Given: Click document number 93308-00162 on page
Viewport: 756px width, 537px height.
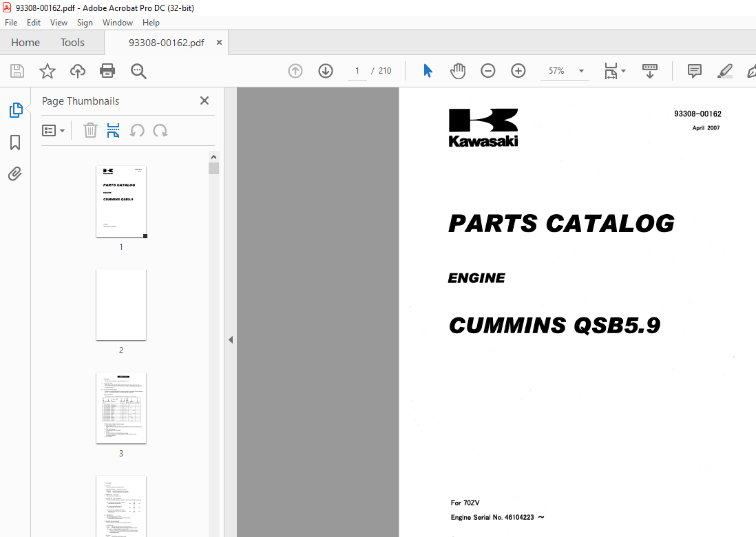Looking at the screenshot, I should pyautogui.click(x=697, y=114).
